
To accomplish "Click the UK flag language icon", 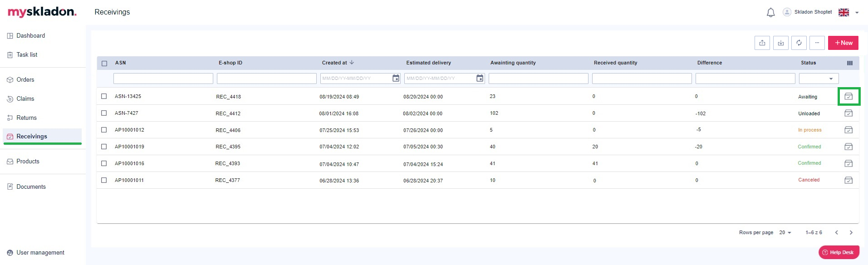I will 844,12.
